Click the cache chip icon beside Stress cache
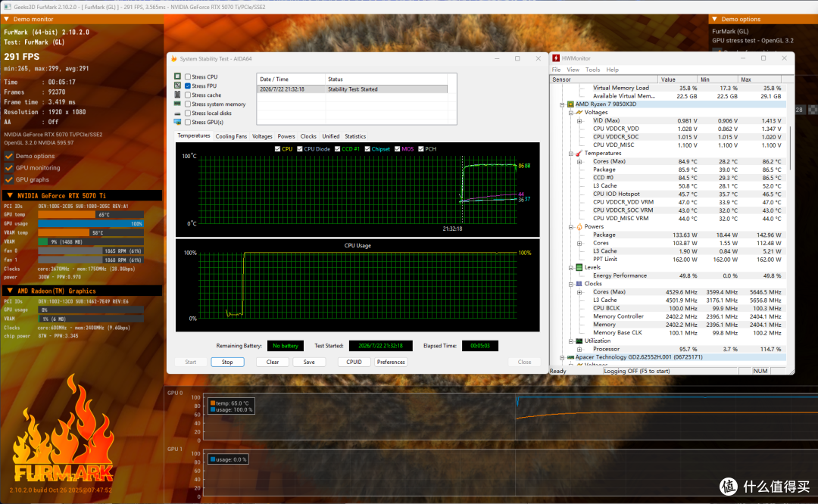This screenshot has width=818, height=504. click(x=177, y=95)
